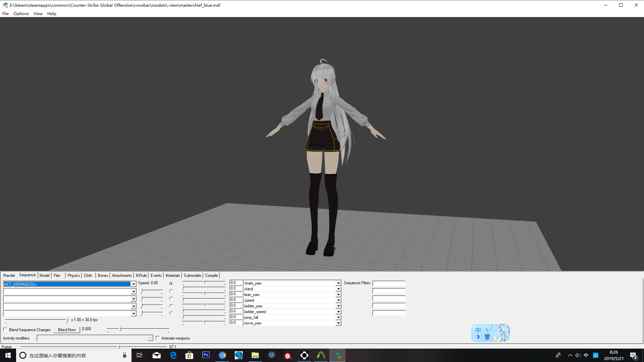644x362 pixels.
Task: Click the green arch app taskbar icon
Action: 321,355
